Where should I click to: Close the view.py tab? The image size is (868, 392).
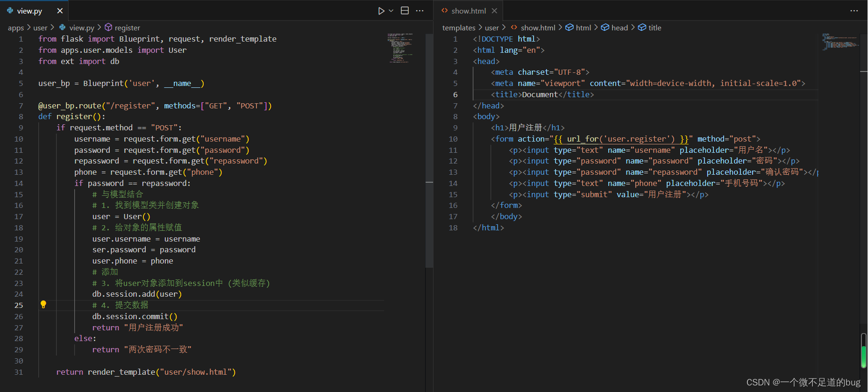click(60, 11)
